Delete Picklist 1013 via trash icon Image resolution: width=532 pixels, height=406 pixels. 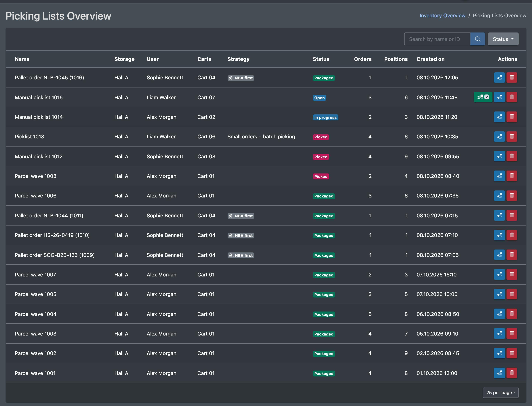[x=512, y=137]
